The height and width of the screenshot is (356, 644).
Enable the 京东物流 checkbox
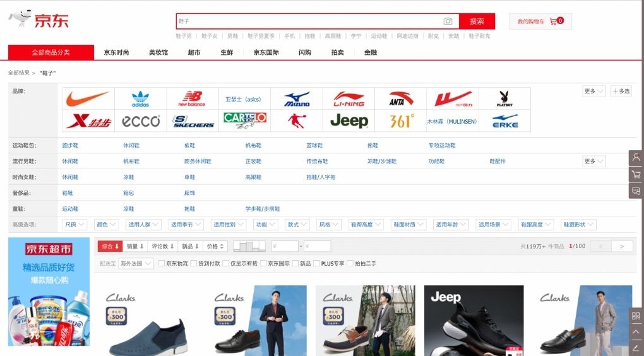point(162,264)
